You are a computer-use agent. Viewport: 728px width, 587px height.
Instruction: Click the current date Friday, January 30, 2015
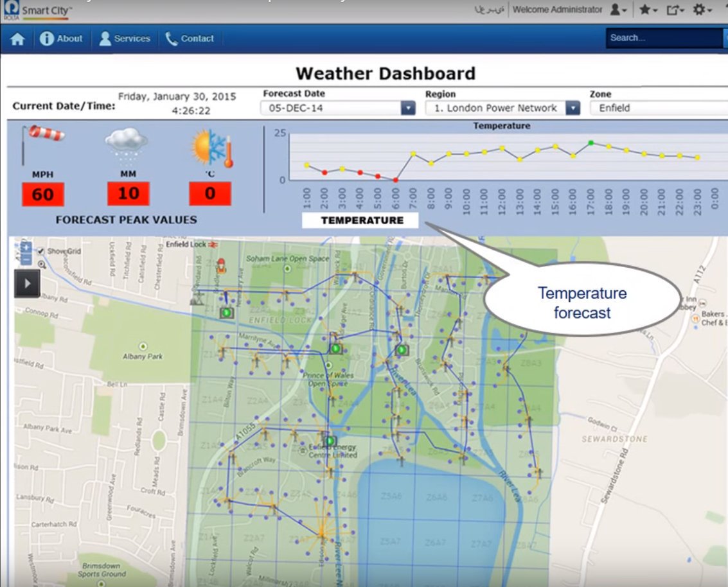pos(177,96)
